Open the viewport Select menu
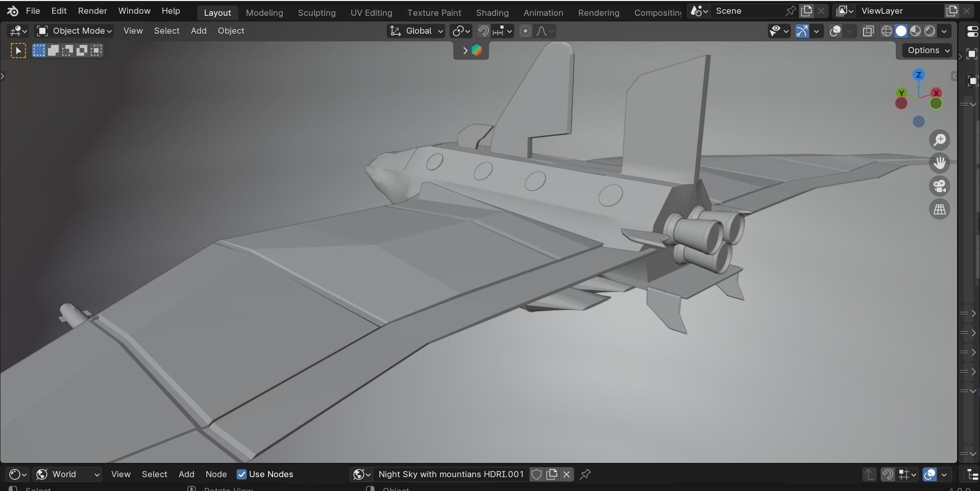 pyautogui.click(x=166, y=31)
